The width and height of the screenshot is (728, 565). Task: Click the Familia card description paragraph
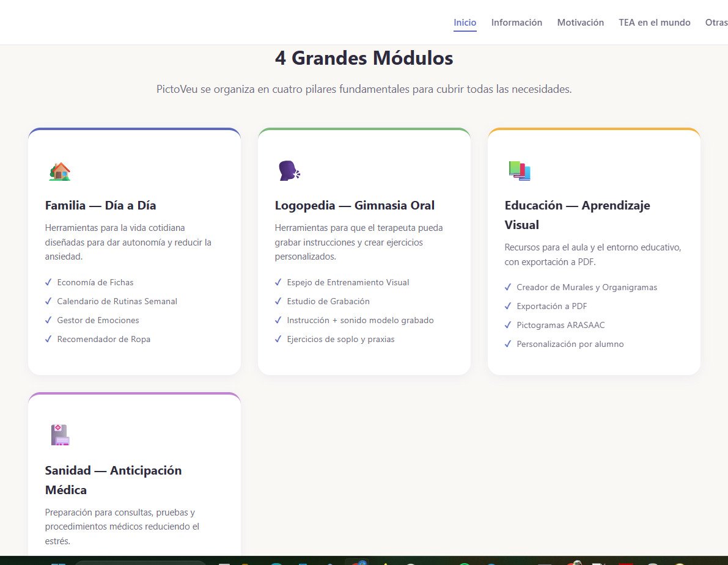click(128, 242)
